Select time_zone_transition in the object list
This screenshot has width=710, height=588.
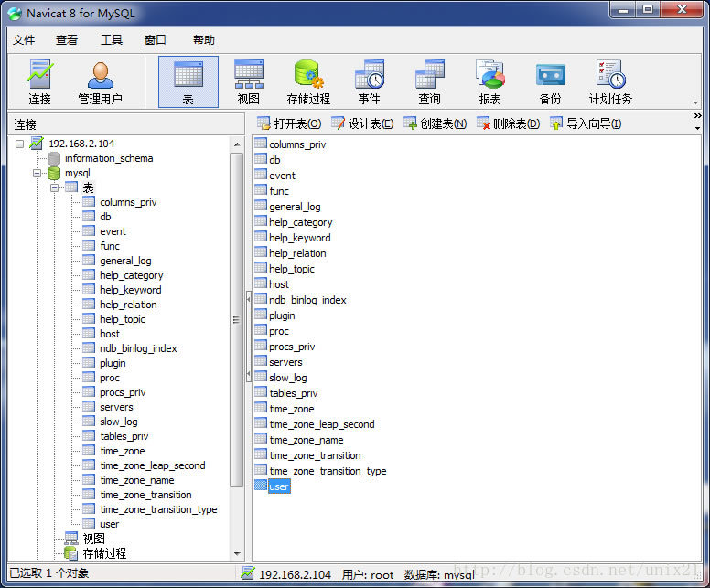pyautogui.click(x=315, y=455)
